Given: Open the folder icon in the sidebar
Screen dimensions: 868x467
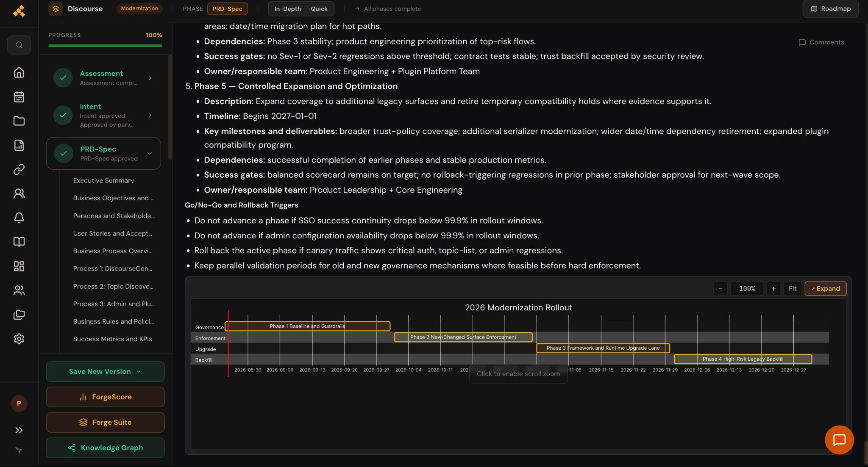Looking at the screenshot, I should (19, 121).
